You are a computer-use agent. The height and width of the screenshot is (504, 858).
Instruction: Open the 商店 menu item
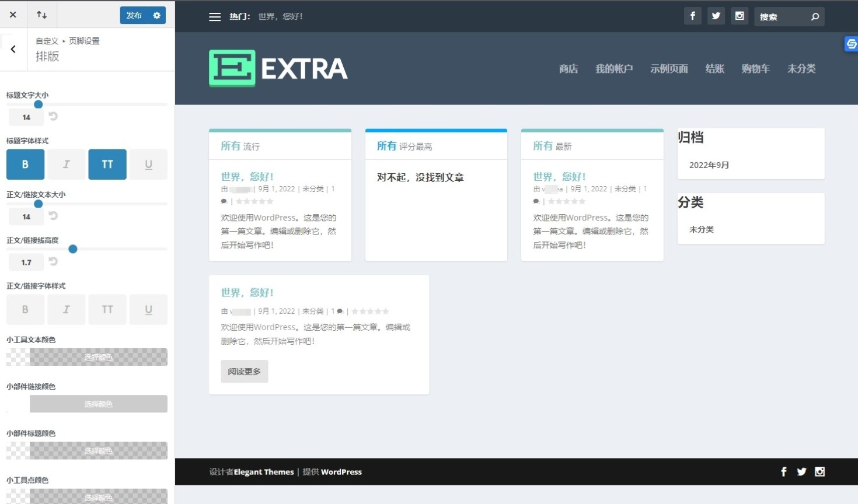tap(568, 68)
